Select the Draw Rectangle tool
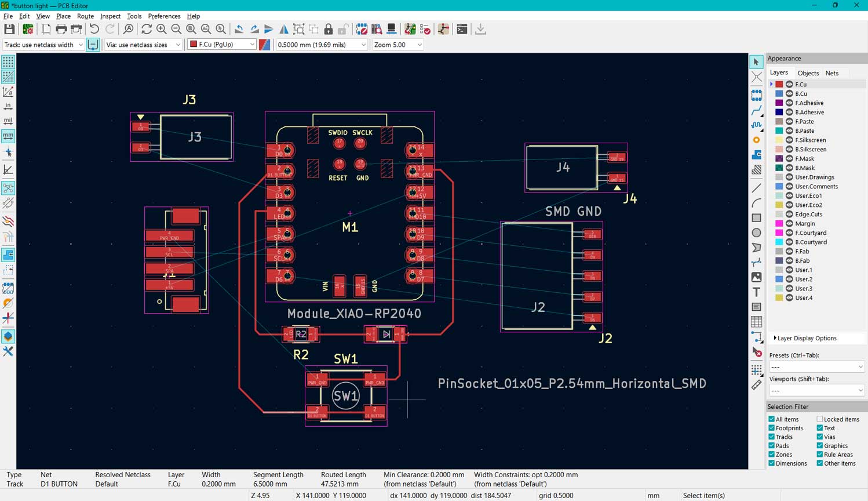The height and width of the screenshot is (501, 868). point(756,217)
